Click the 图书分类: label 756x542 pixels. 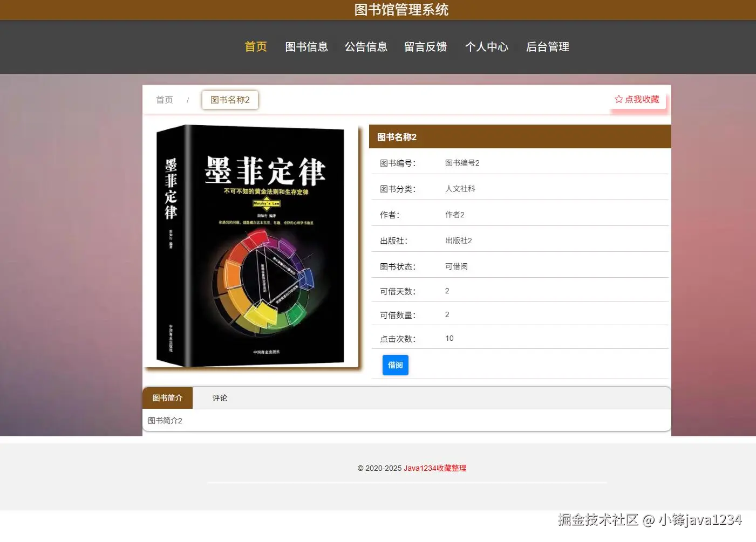coord(398,189)
